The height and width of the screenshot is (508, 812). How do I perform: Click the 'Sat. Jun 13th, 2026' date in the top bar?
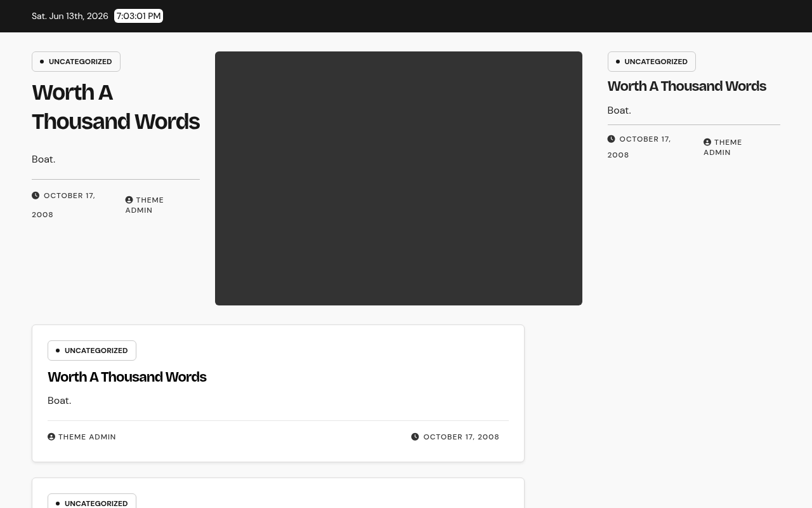tap(70, 16)
